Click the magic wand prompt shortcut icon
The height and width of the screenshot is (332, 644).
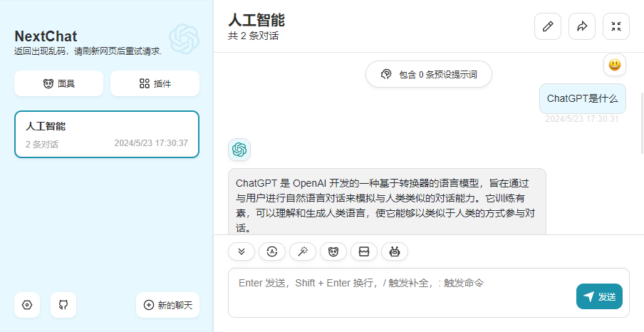coord(303,251)
